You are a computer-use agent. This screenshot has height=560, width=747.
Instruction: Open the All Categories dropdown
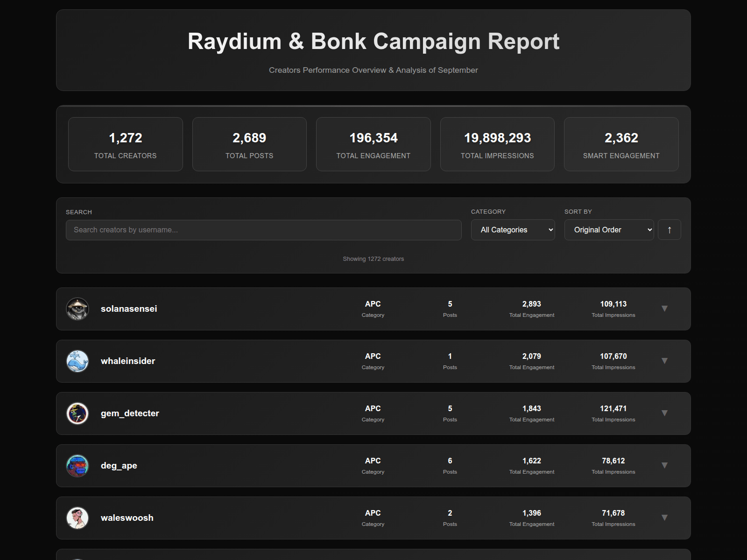pos(513,230)
